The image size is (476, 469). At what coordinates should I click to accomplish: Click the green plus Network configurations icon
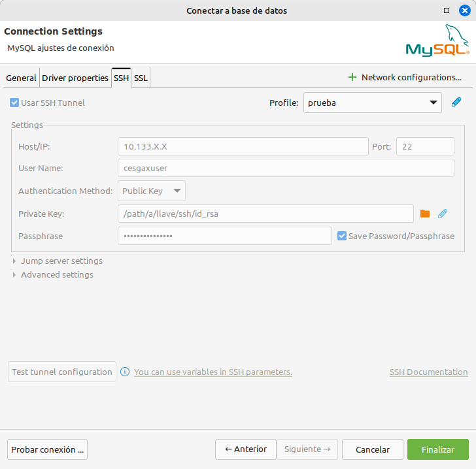click(352, 77)
